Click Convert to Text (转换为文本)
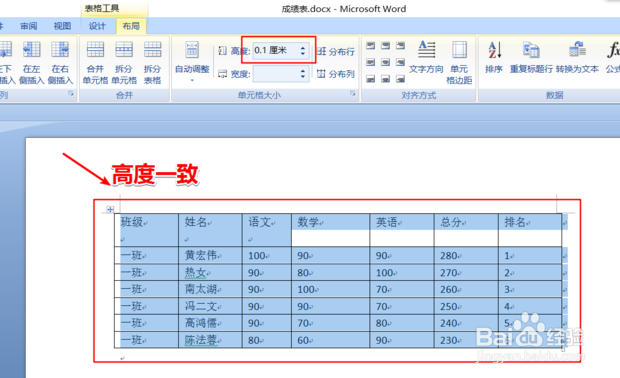The image size is (620, 378). (x=577, y=57)
